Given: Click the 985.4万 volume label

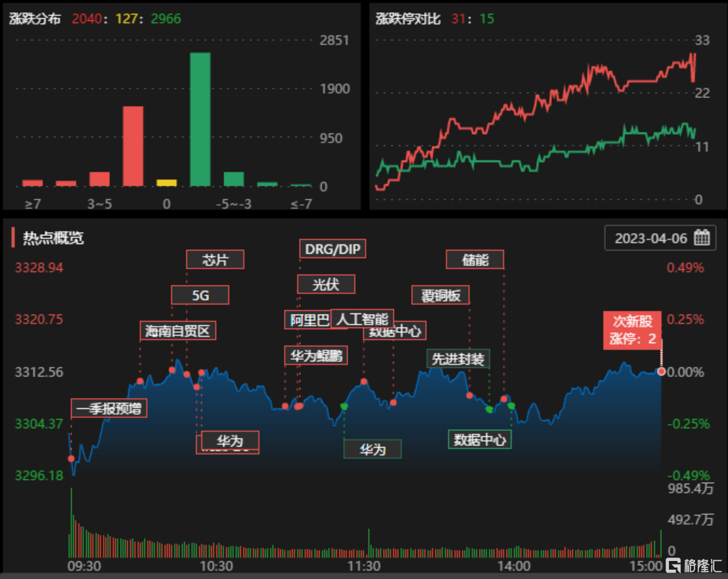Looking at the screenshot, I should pos(691,488).
